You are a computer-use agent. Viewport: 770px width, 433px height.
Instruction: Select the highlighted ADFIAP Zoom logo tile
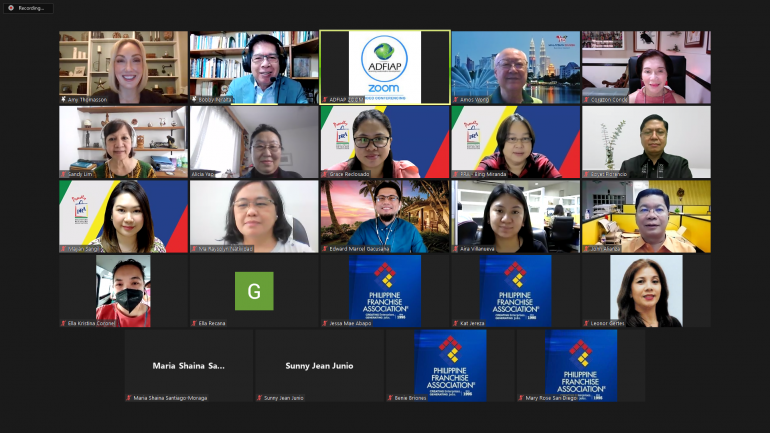[385, 67]
